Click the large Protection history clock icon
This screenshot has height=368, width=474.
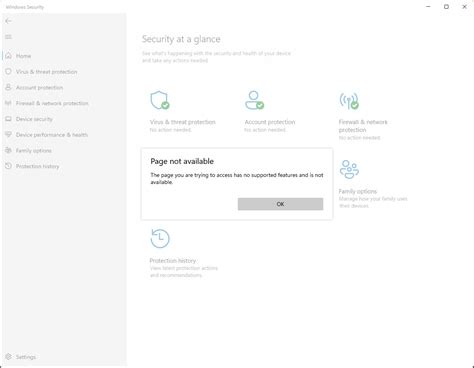click(160, 238)
